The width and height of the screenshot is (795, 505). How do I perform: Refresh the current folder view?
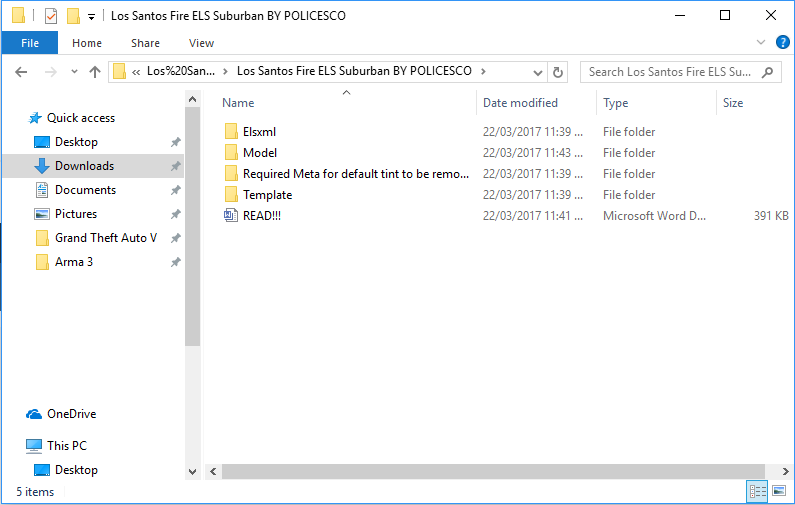click(558, 72)
